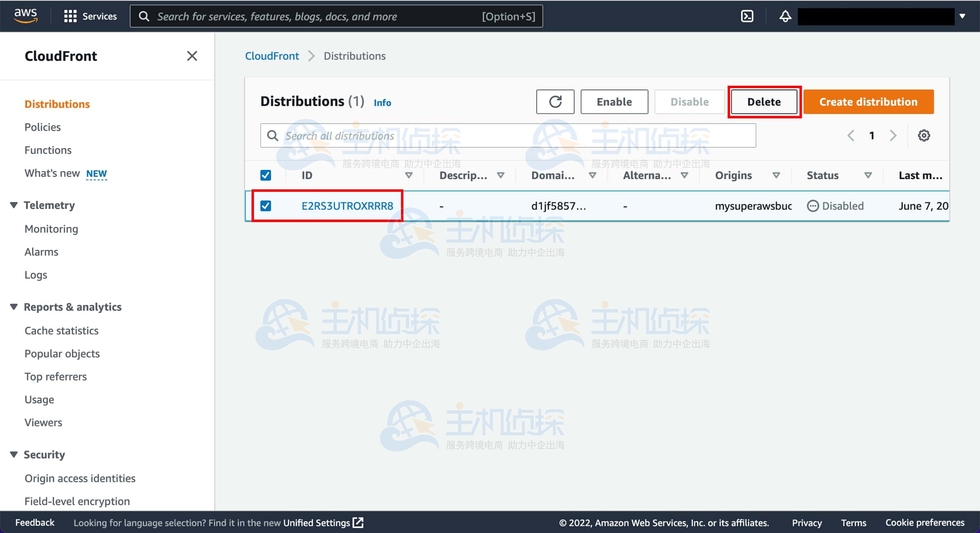980x533 pixels.
Task: Open Policies in the sidebar
Action: pyautogui.click(x=42, y=127)
